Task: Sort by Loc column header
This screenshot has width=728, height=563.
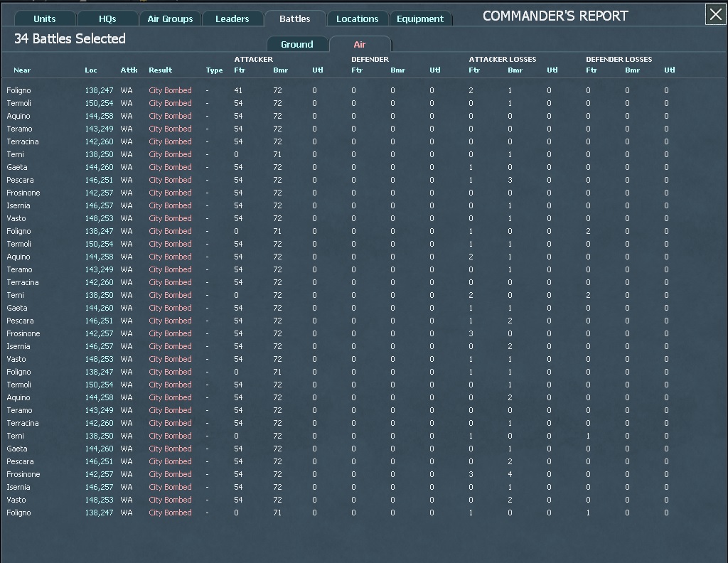Action: point(90,70)
